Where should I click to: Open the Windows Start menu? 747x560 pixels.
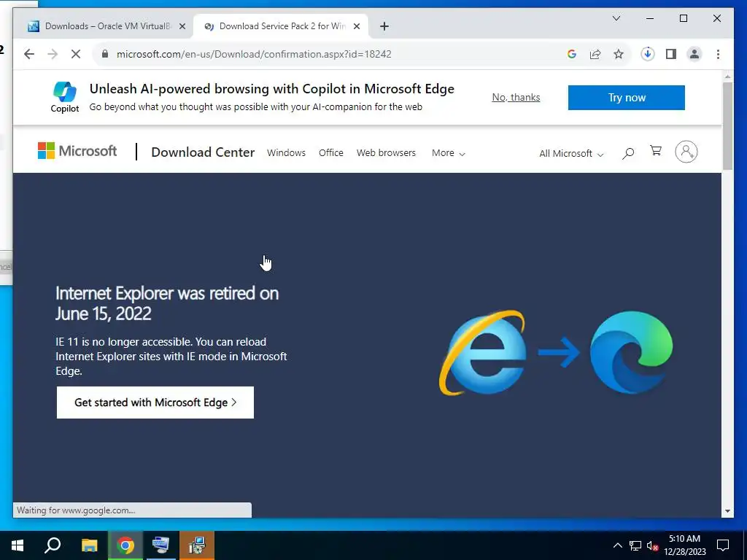pyautogui.click(x=18, y=545)
